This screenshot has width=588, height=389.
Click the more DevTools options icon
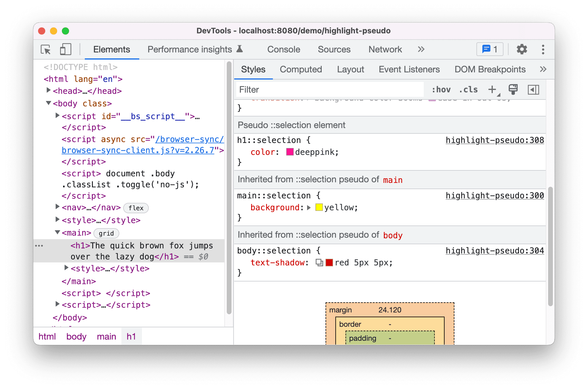(x=545, y=49)
